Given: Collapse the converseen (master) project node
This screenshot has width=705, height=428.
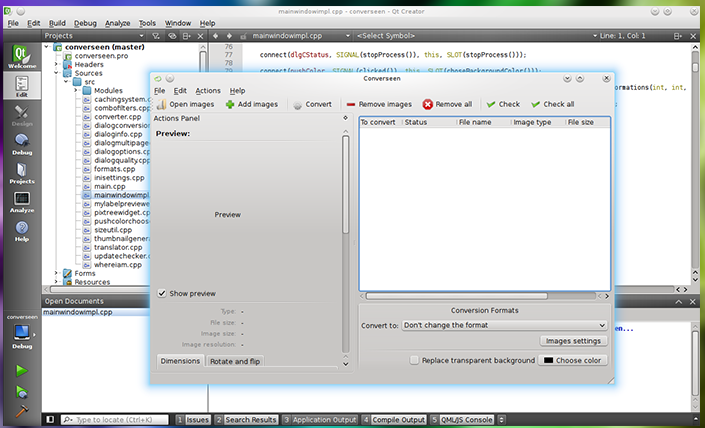Looking at the screenshot, I should 47,46.
